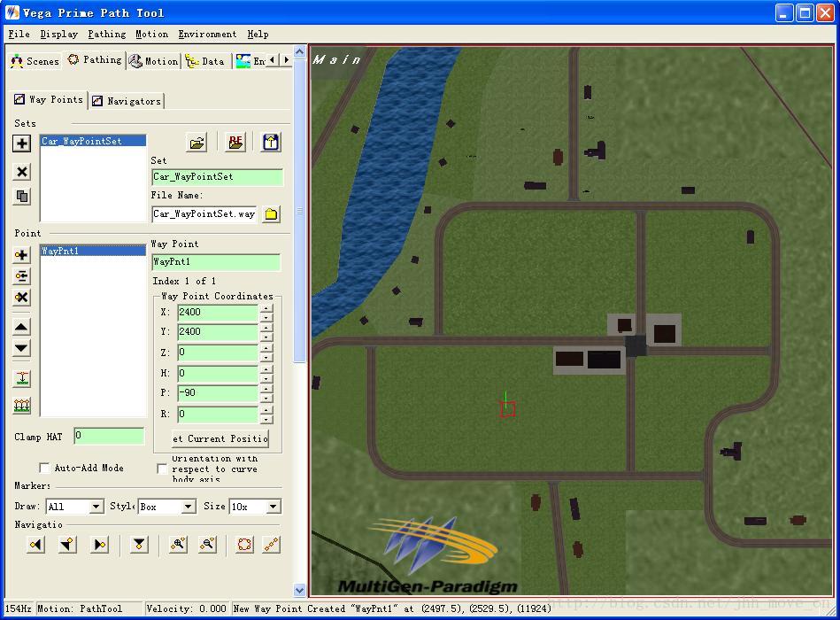Image resolution: width=840 pixels, height=620 pixels.
Task: Click the Set Current Position button
Action: click(x=220, y=438)
